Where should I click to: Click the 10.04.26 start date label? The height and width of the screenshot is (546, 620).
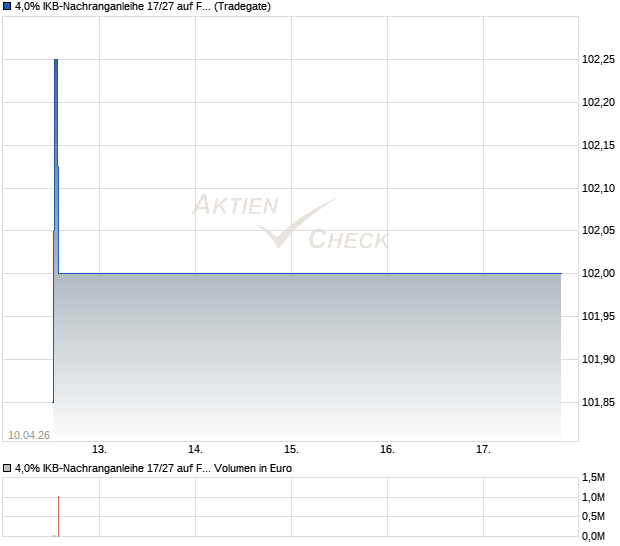tap(29, 435)
